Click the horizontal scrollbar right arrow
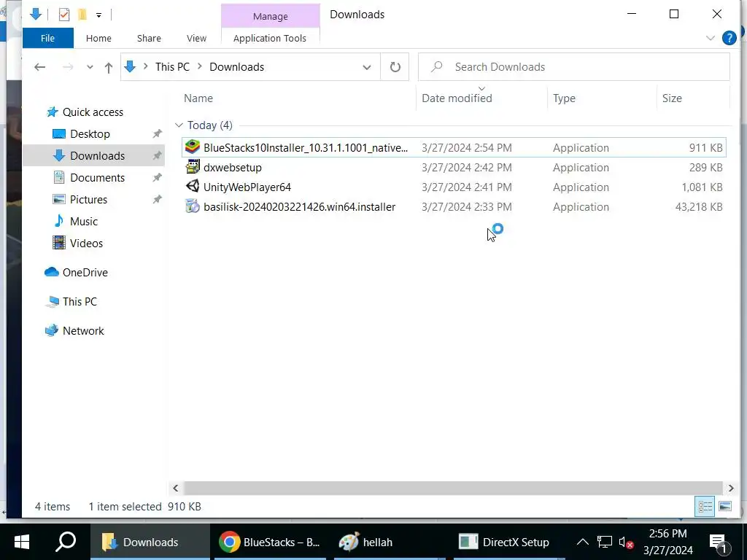Viewport: 747px width, 560px height. tap(731, 488)
